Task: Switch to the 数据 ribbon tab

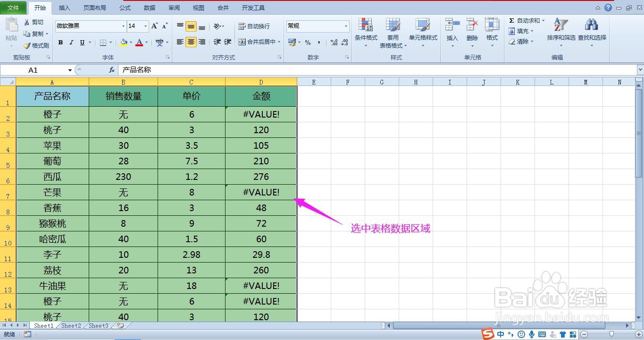Action: [149, 8]
